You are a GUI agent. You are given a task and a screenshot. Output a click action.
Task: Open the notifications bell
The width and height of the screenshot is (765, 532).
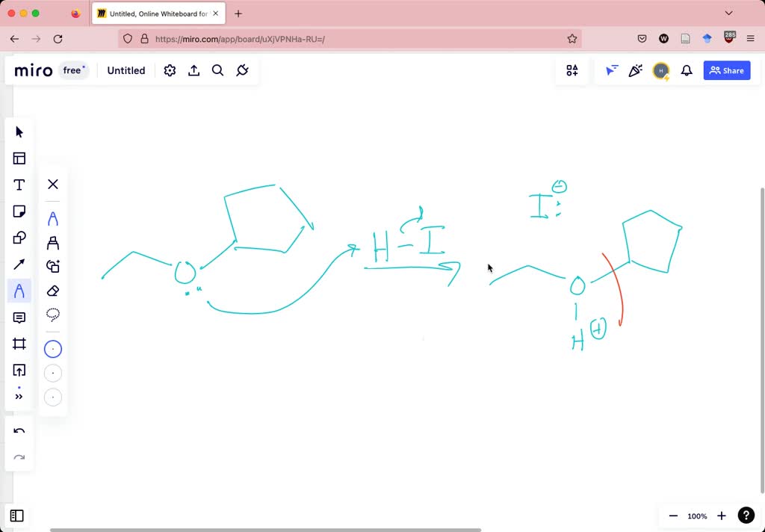[687, 70]
